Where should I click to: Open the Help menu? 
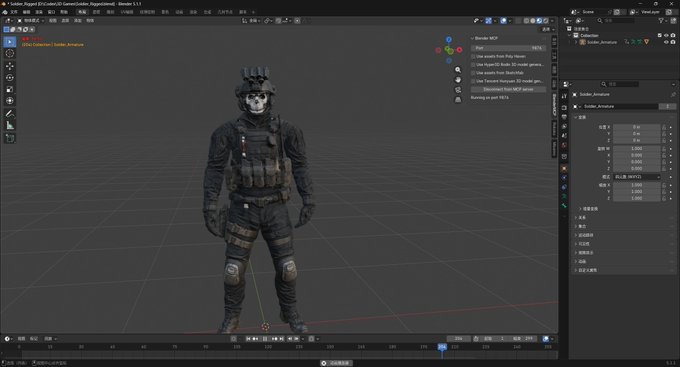click(x=64, y=12)
